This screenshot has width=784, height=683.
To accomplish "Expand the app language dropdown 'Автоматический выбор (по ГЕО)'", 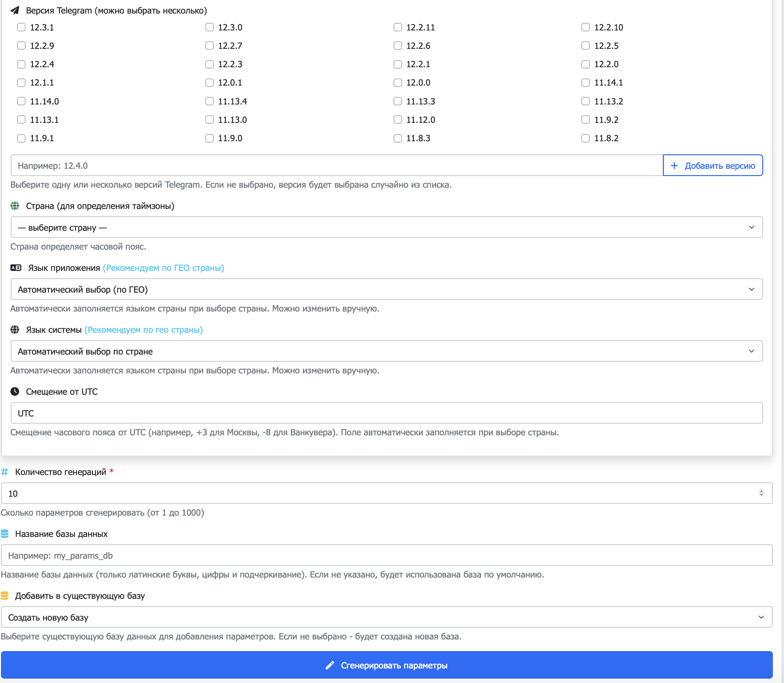I will tap(386, 289).
